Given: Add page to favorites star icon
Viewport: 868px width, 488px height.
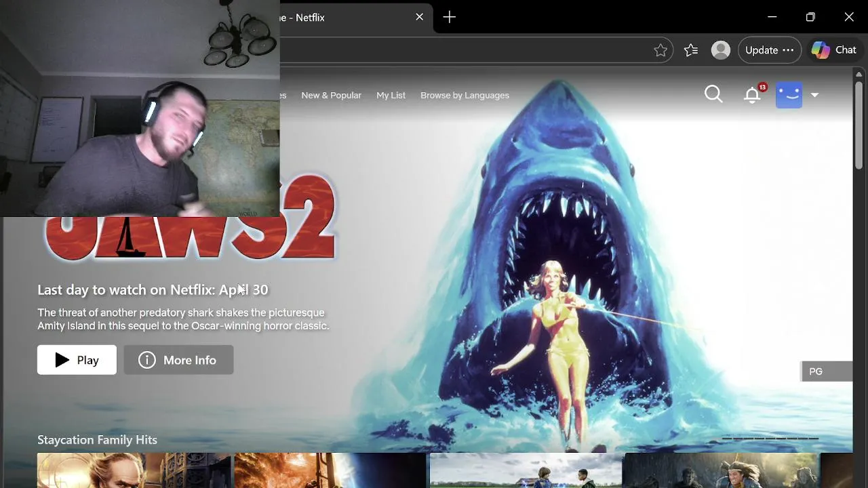Looking at the screenshot, I should pyautogui.click(x=660, y=50).
